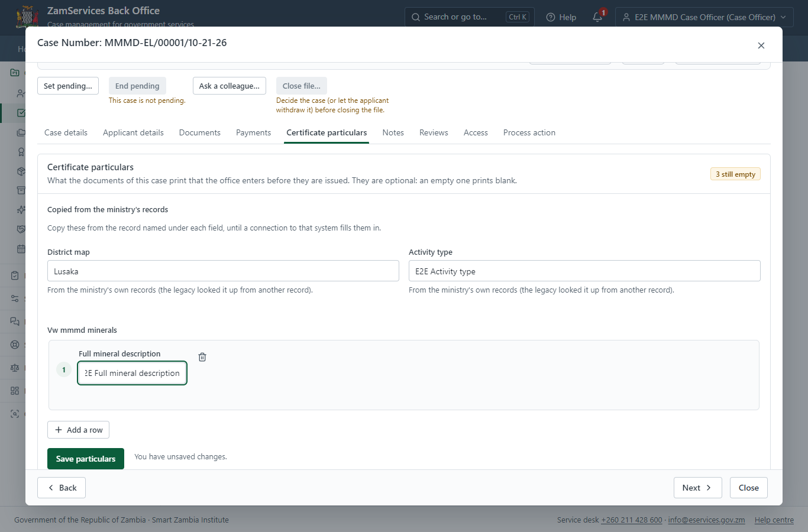The image size is (808, 532).
Task: Go Back to previous step
Action: click(x=62, y=488)
